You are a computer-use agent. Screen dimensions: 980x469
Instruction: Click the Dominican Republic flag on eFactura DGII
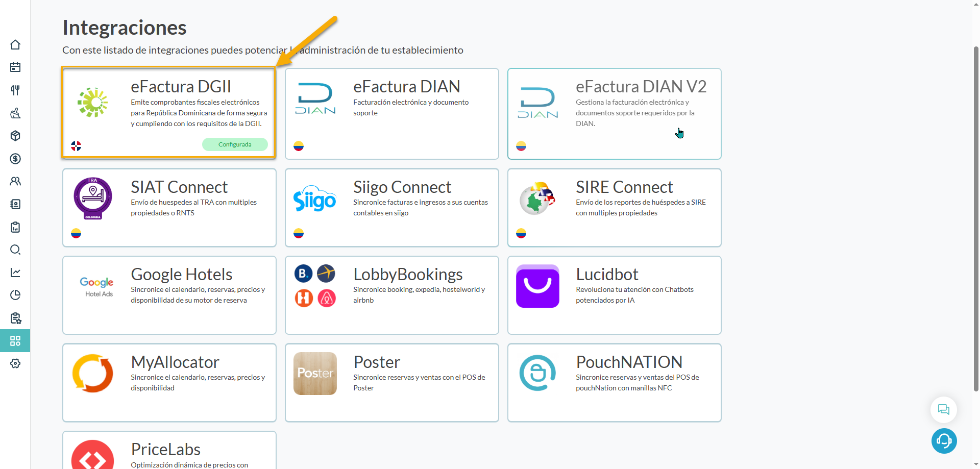pos(76,146)
